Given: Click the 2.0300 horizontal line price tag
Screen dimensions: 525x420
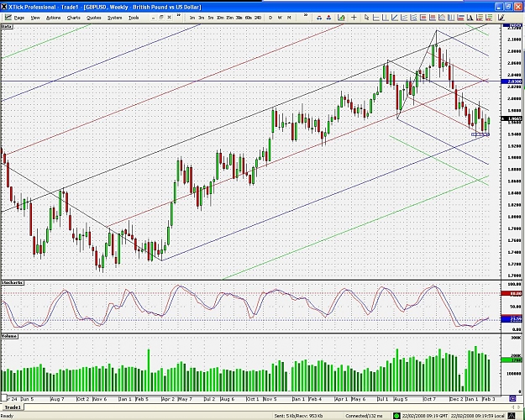Looking at the screenshot, I should [x=512, y=81].
